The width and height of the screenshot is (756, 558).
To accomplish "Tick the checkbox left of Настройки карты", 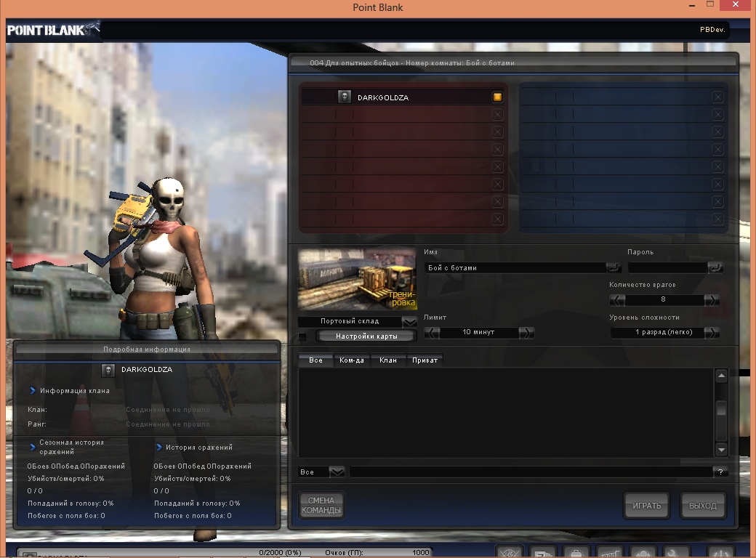I will pos(302,336).
